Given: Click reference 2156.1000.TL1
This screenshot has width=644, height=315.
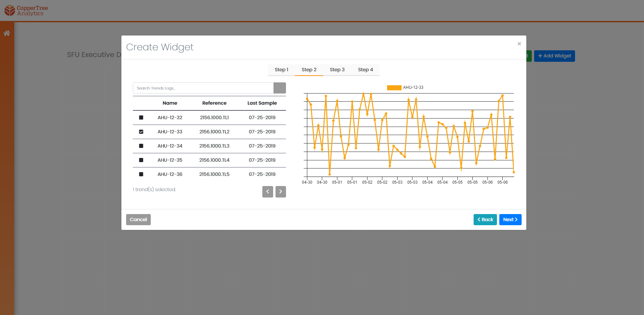Looking at the screenshot, I should 214,117.
